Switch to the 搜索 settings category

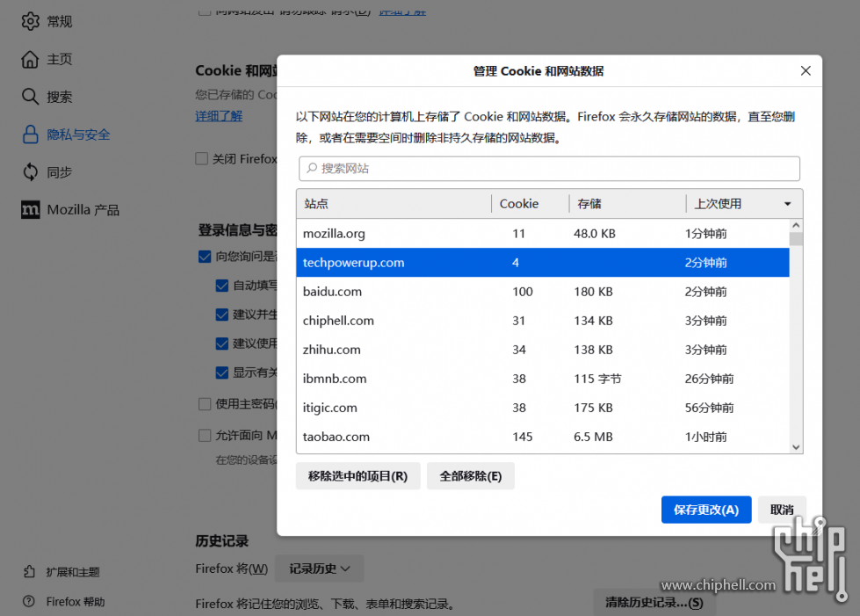(x=59, y=97)
